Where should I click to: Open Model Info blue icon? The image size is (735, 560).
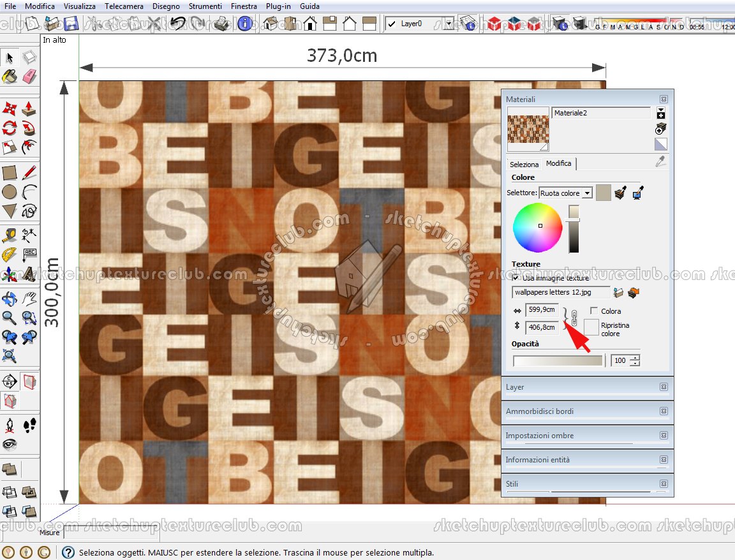coord(244,24)
